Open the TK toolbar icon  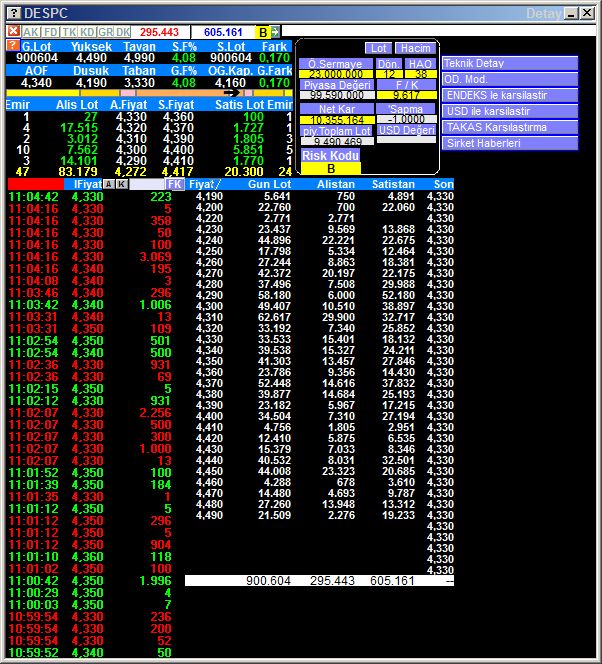click(x=69, y=32)
